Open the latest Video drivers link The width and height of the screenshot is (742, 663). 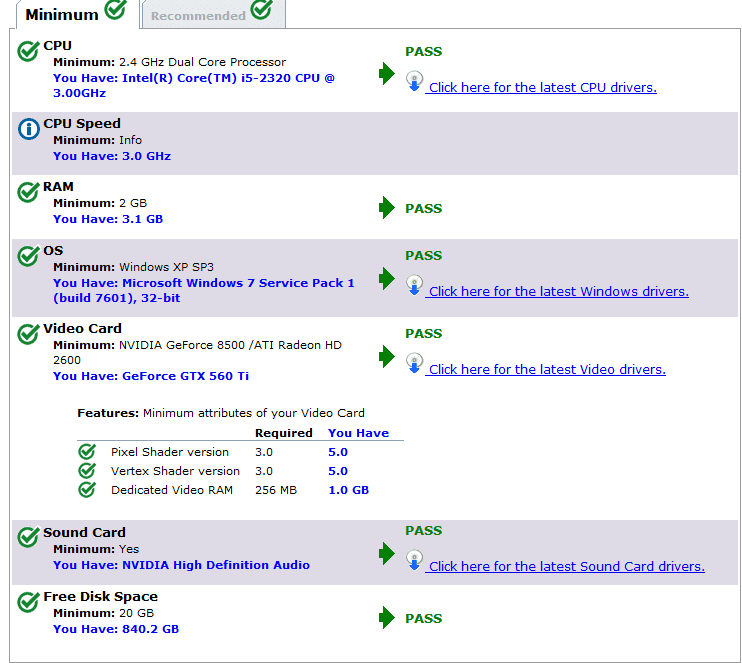[x=547, y=370]
